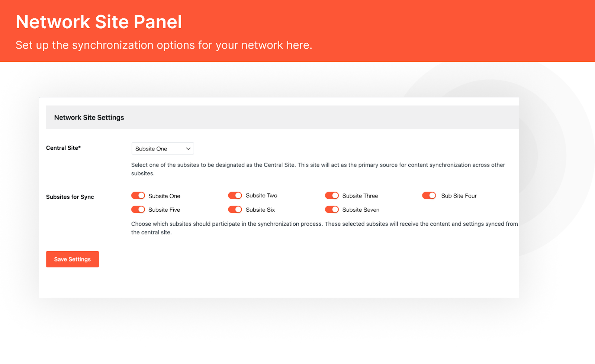
Task: Turn off Sub Site Four sync
Action: click(x=429, y=195)
